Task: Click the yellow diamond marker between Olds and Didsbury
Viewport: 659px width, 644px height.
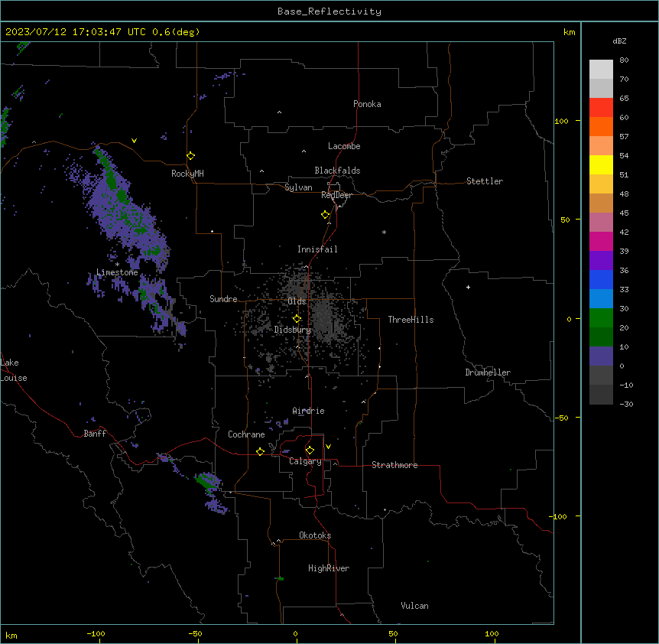Action: click(297, 319)
